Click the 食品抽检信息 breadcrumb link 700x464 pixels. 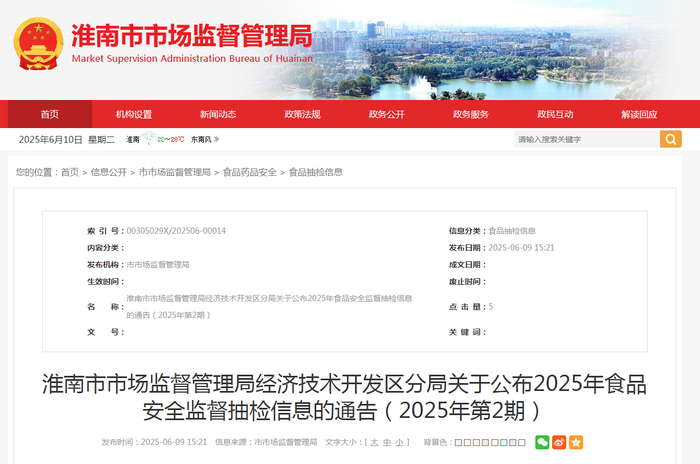316,172
